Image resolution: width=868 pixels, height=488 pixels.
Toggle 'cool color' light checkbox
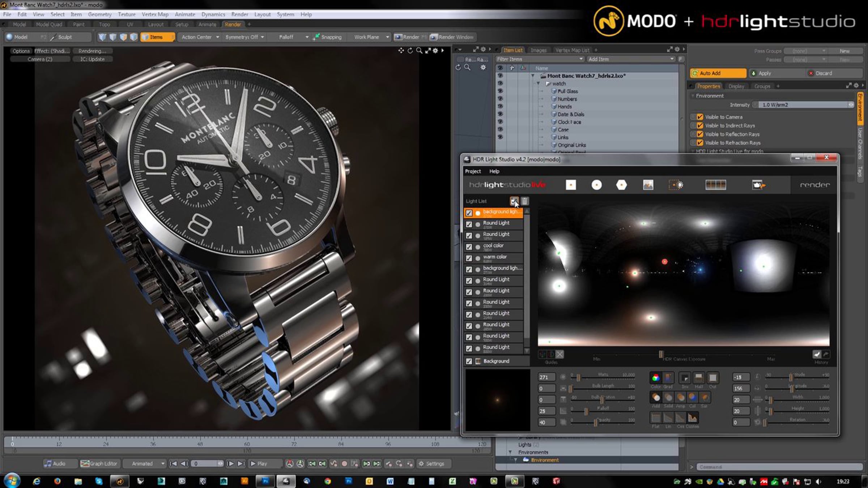click(x=469, y=247)
